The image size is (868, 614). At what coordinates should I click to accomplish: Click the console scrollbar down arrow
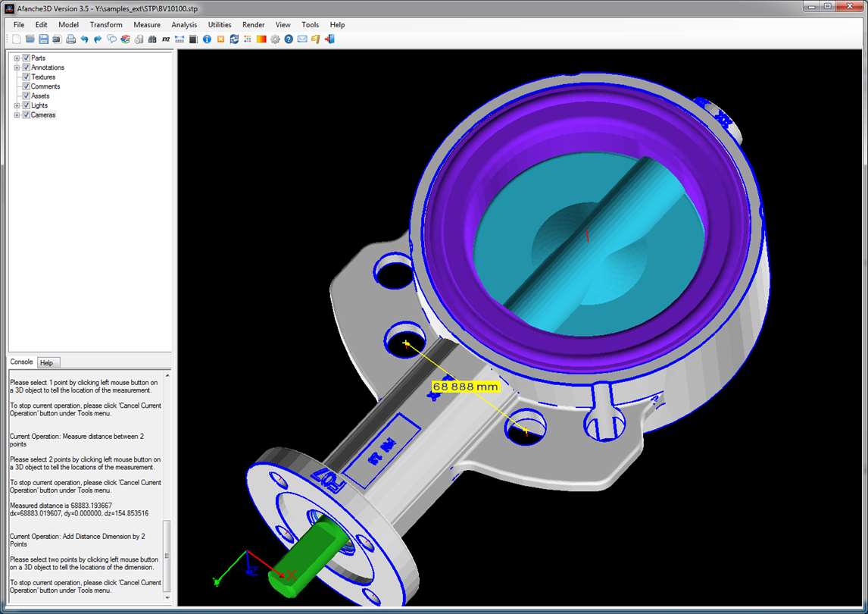point(167,598)
